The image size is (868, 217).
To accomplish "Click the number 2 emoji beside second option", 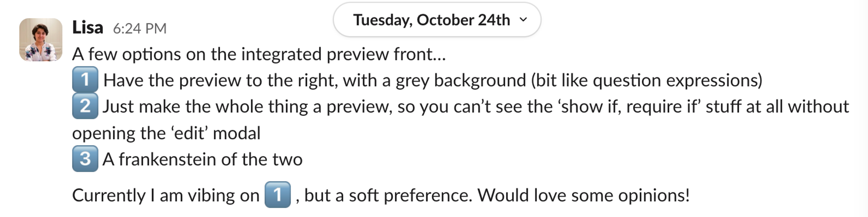I will point(85,106).
